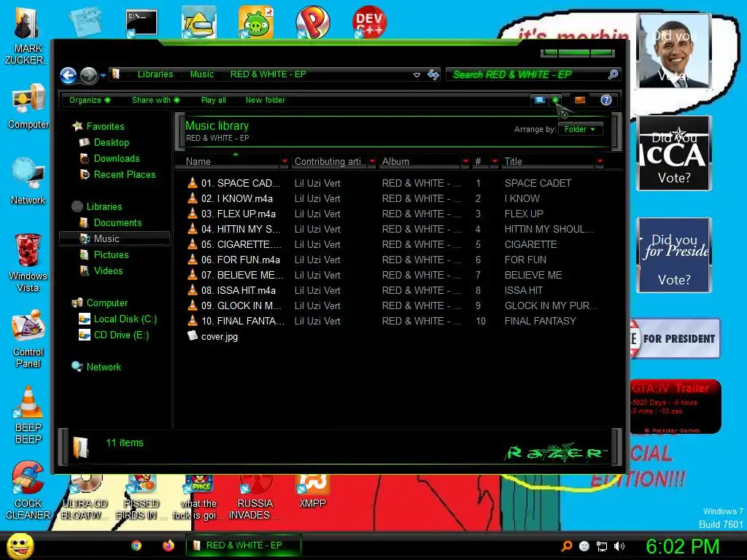Switch to RED & WHITE - EP taskbar button
747x560 pixels.
pos(244,545)
